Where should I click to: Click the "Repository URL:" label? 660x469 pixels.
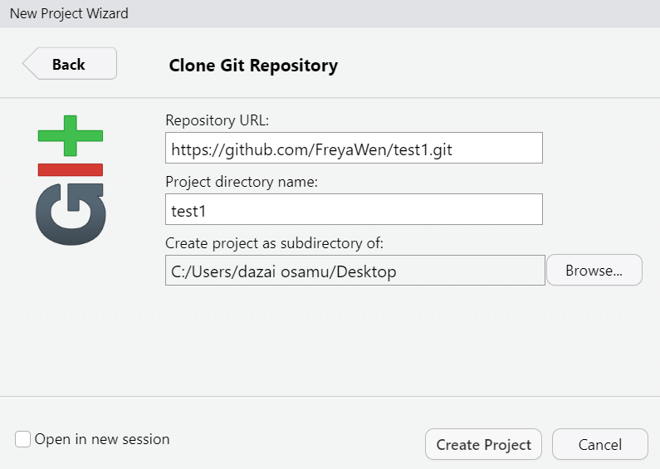point(217,120)
